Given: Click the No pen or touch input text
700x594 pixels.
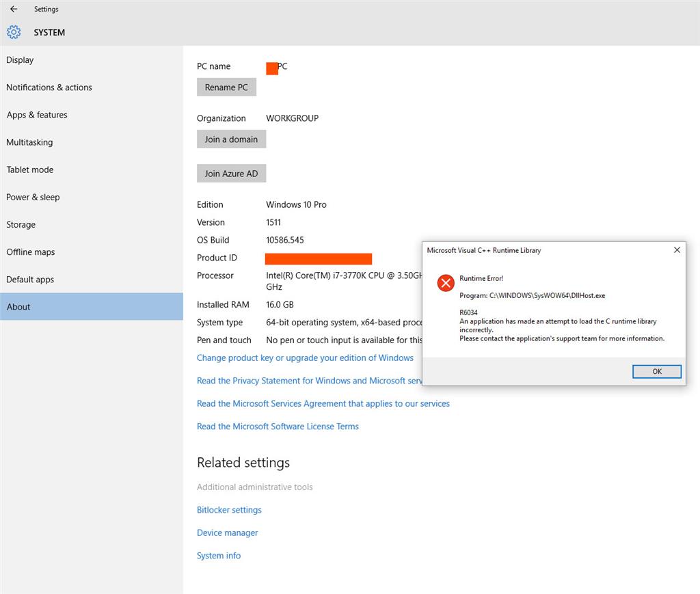Looking at the screenshot, I should (x=344, y=340).
